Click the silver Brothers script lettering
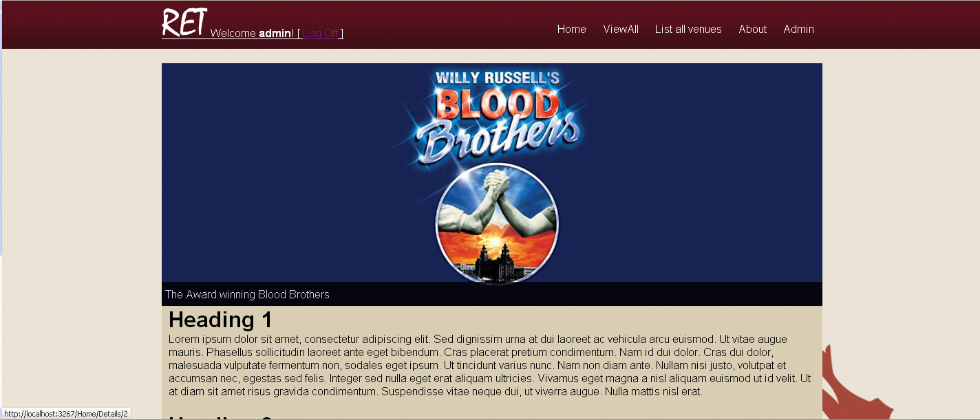Viewport: 980px width, 420px height. [500, 140]
